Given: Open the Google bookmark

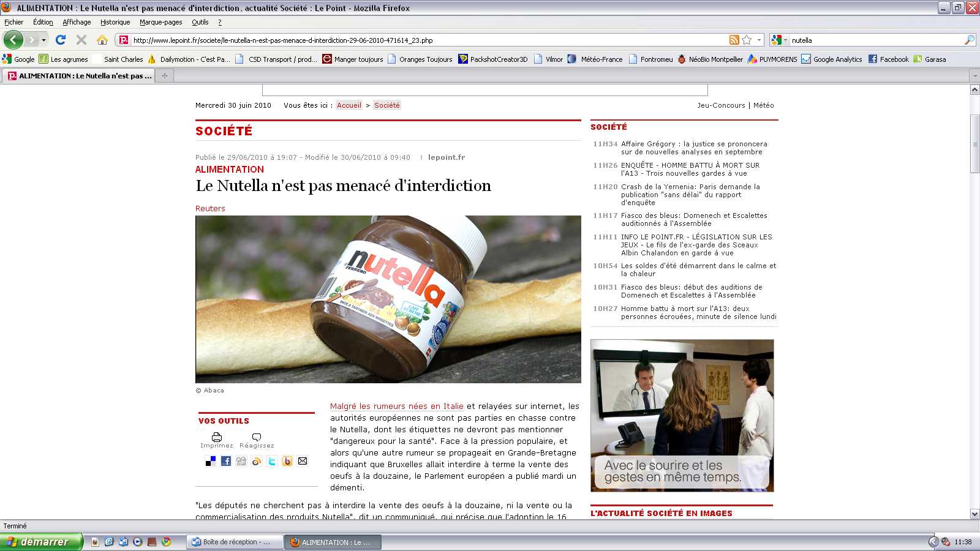Looking at the screenshot, I should coord(18,59).
